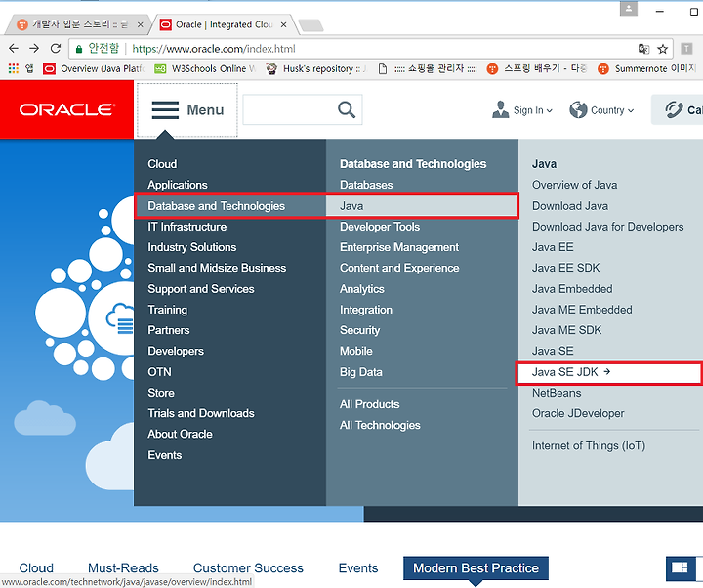Open the 스프링 배우기 bookmark
This screenshot has height=588, width=703.
click(537, 68)
